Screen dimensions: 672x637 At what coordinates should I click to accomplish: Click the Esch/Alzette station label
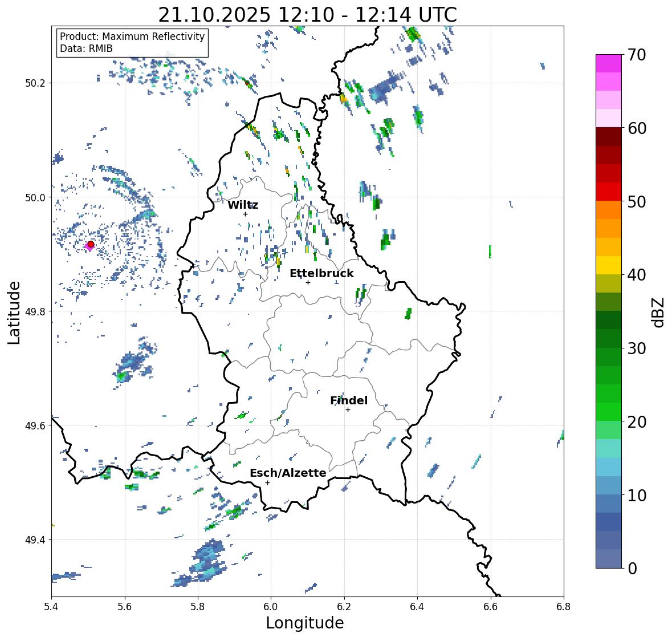[x=288, y=473]
